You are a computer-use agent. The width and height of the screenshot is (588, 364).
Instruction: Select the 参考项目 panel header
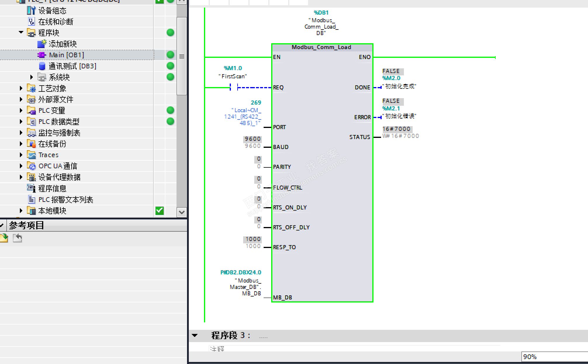click(x=26, y=225)
